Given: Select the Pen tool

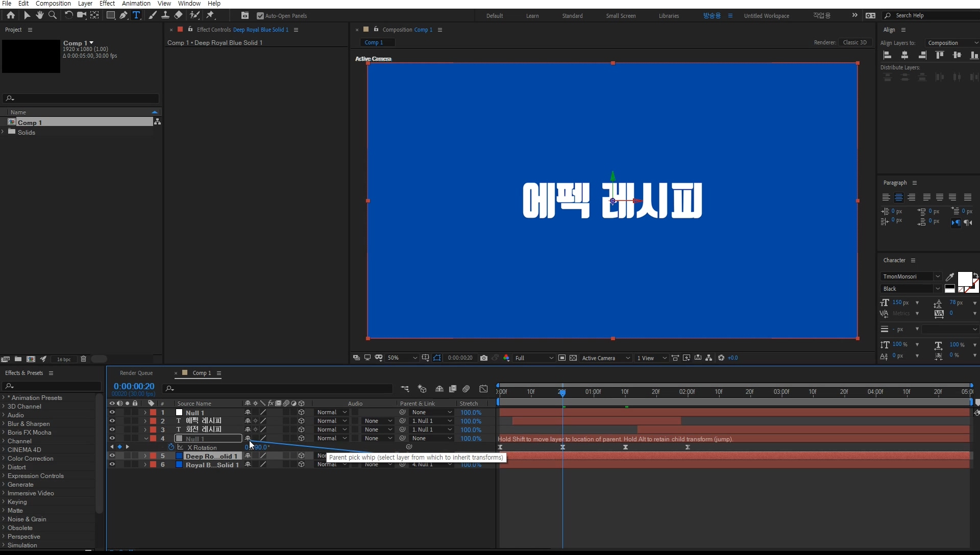Looking at the screenshot, I should coord(124,15).
